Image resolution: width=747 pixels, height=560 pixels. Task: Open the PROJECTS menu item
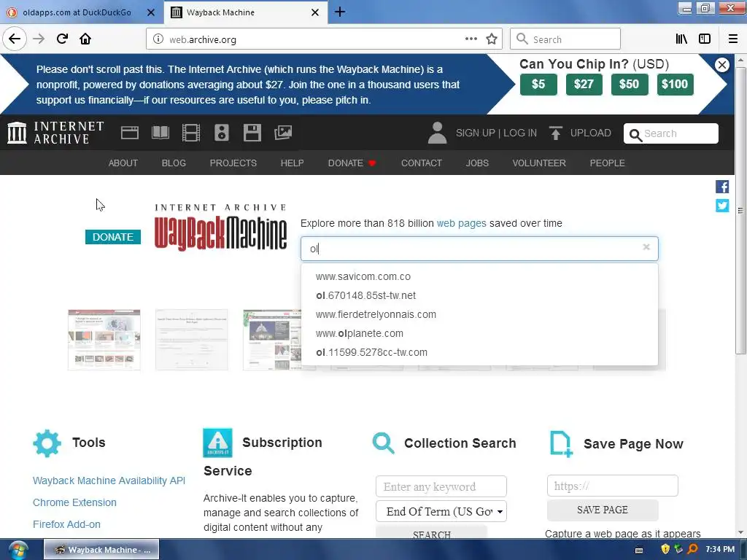pos(233,163)
